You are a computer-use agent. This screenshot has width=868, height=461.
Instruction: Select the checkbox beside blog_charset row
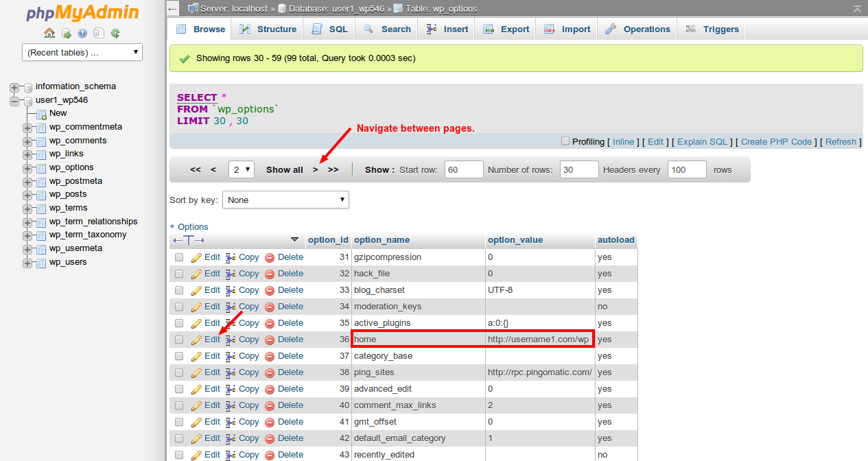[179, 289]
